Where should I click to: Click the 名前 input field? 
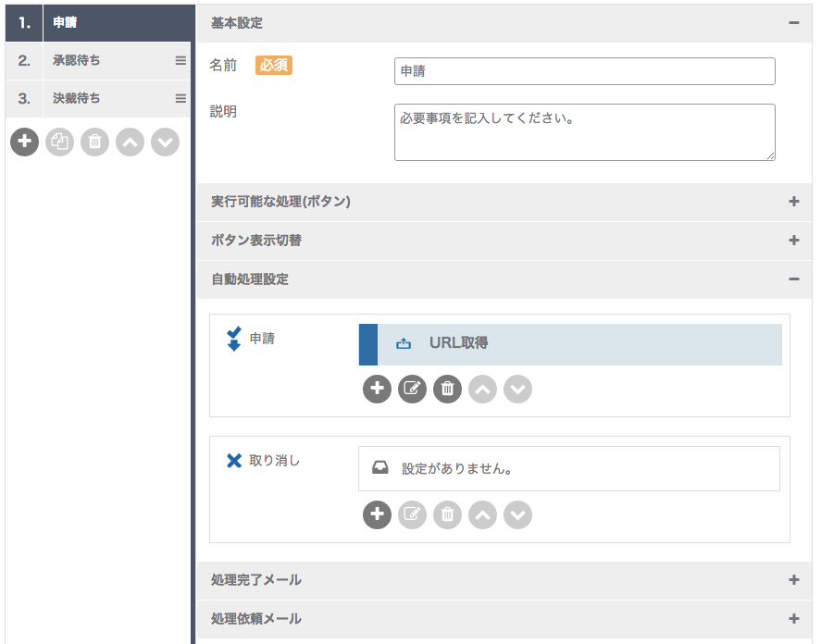(584, 71)
